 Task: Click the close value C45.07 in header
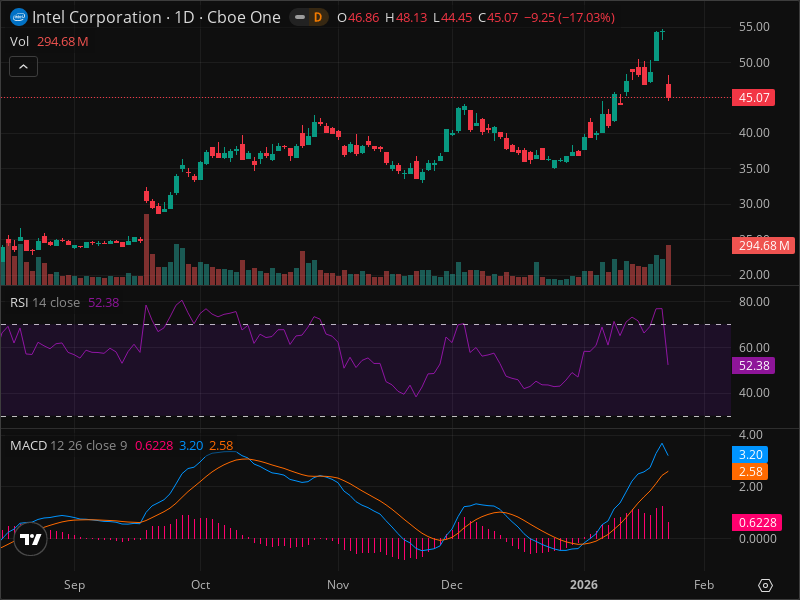click(498, 18)
